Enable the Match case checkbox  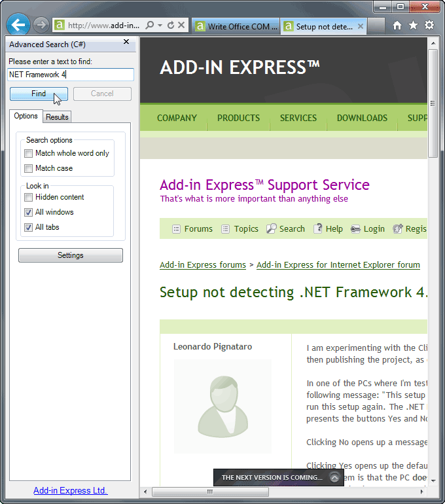click(x=28, y=168)
